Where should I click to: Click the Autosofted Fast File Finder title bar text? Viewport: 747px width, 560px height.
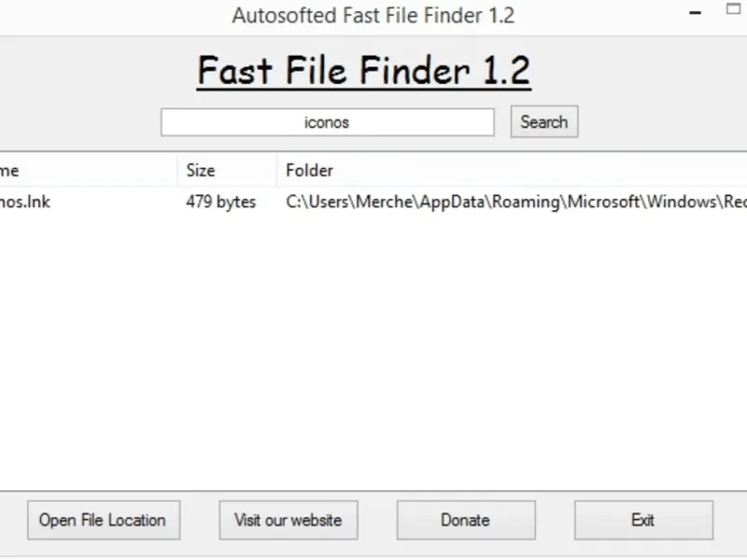(373, 16)
